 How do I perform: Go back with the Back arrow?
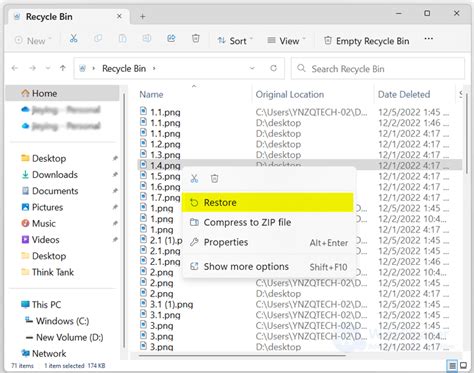15,68
